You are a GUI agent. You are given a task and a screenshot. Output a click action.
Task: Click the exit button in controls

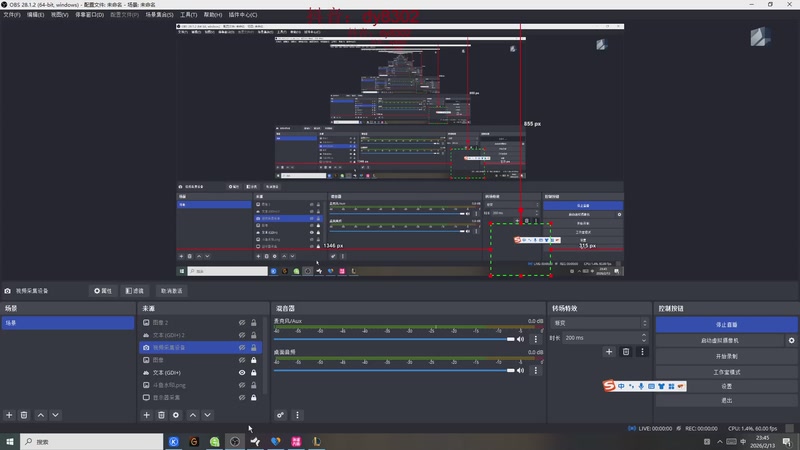(727, 401)
